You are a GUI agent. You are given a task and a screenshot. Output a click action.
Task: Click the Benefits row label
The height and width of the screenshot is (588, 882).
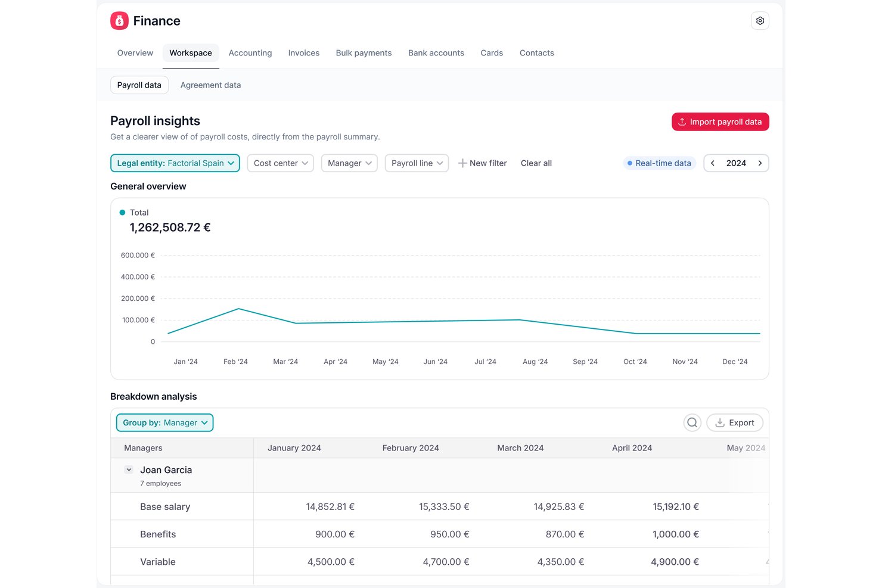pyautogui.click(x=158, y=534)
